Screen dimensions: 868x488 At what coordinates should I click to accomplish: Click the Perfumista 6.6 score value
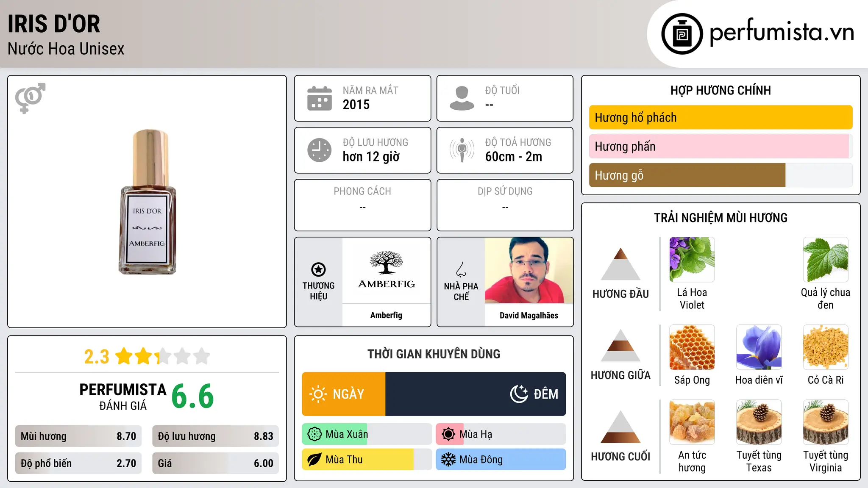(193, 396)
